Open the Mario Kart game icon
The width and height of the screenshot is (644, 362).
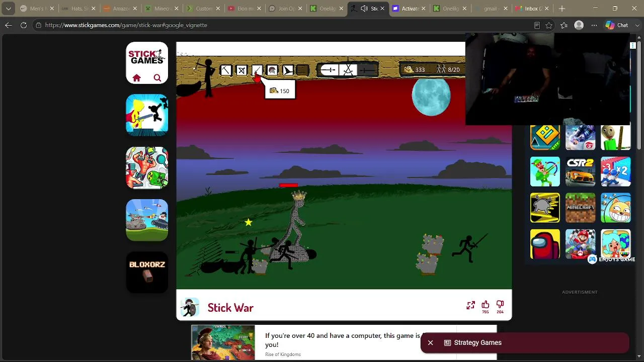pyautogui.click(x=580, y=244)
